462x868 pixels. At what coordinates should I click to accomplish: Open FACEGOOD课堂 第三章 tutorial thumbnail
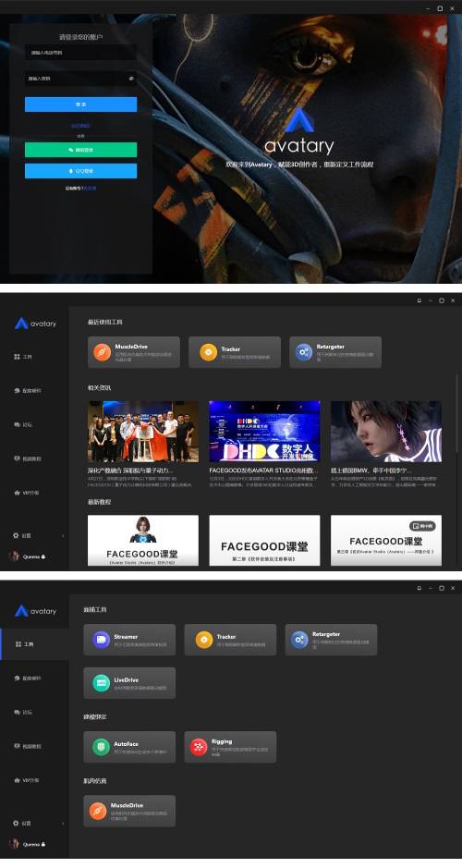(x=386, y=540)
